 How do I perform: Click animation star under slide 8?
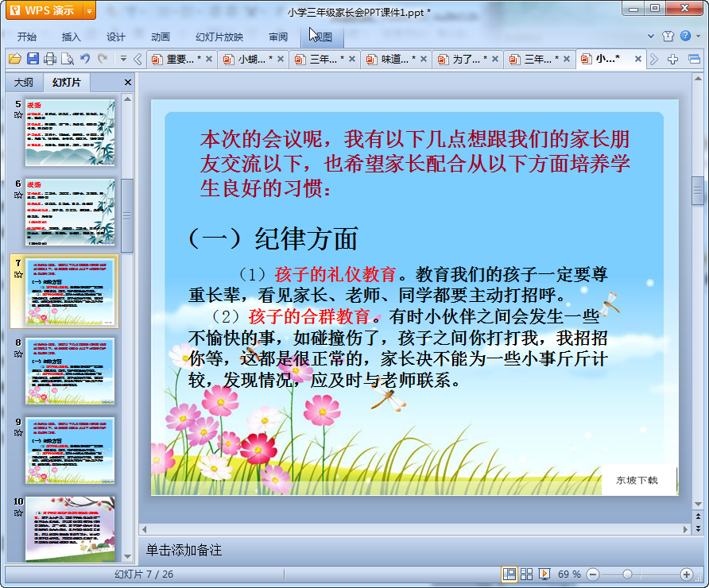(18, 354)
